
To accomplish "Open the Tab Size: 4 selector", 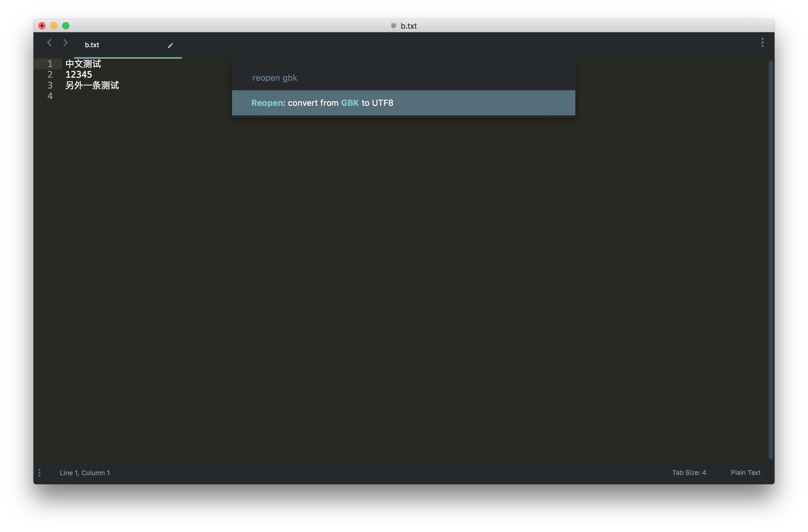I will coord(689,473).
